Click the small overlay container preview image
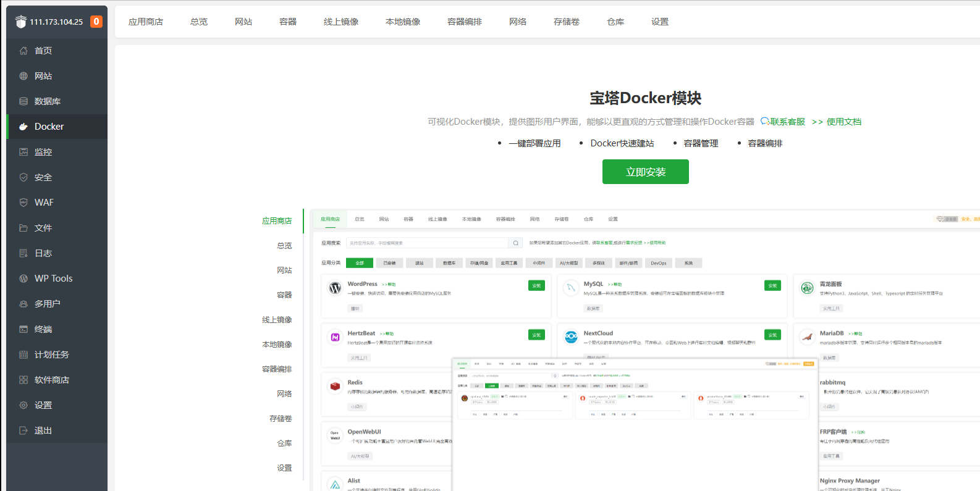The height and width of the screenshot is (491, 980). (x=635, y=424)
